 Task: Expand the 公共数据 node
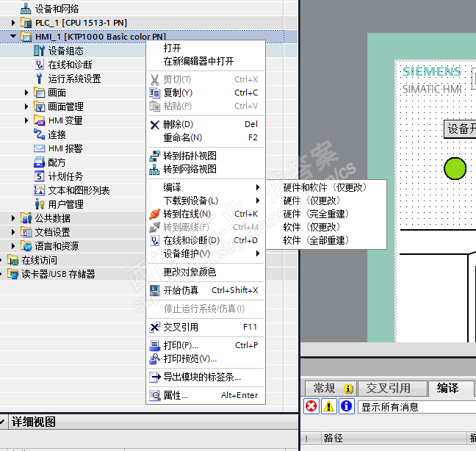pyautogui.click(x=12, y=218)
